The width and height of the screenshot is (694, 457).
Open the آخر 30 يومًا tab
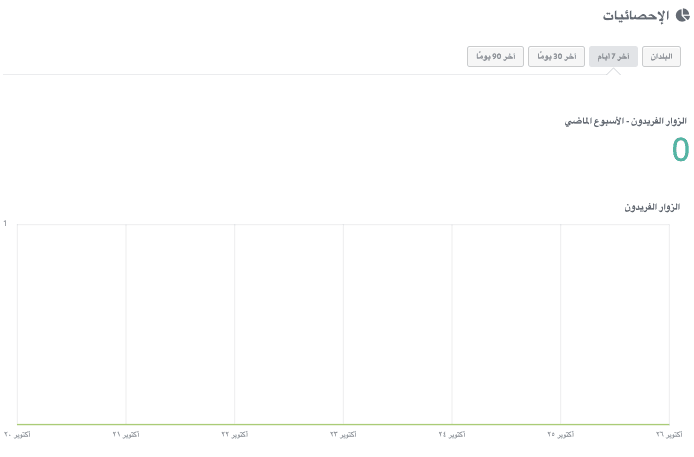pyautogui.click(x=554, y=57)
